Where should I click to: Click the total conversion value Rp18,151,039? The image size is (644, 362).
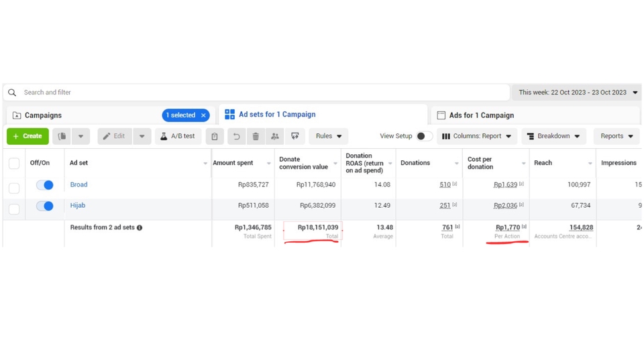pos(318,227)
